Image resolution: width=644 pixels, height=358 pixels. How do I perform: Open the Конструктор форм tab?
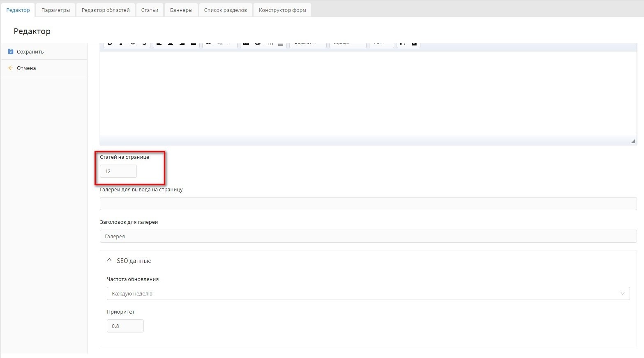(x=282, y=10)
